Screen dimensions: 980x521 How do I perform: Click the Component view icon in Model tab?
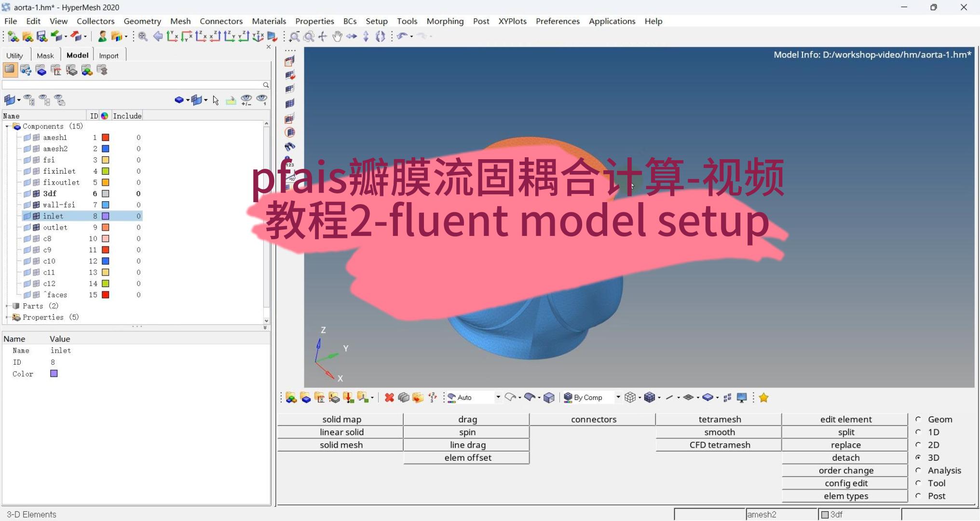pos(41,70)
